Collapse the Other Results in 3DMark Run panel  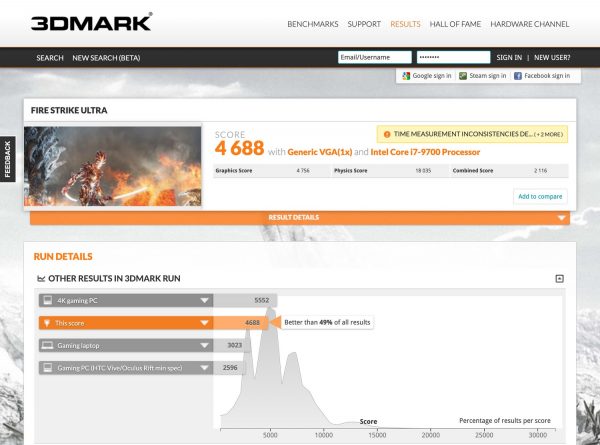point(559,279)
